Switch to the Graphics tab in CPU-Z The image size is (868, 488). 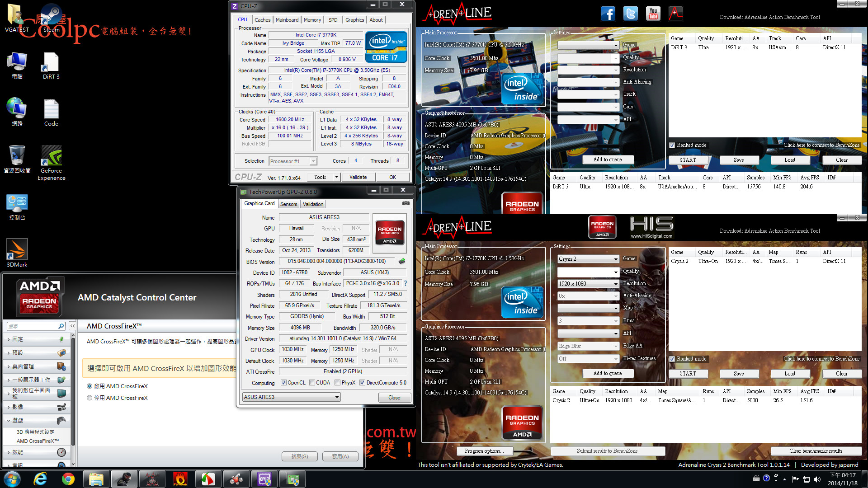click(x=354, y=20)
